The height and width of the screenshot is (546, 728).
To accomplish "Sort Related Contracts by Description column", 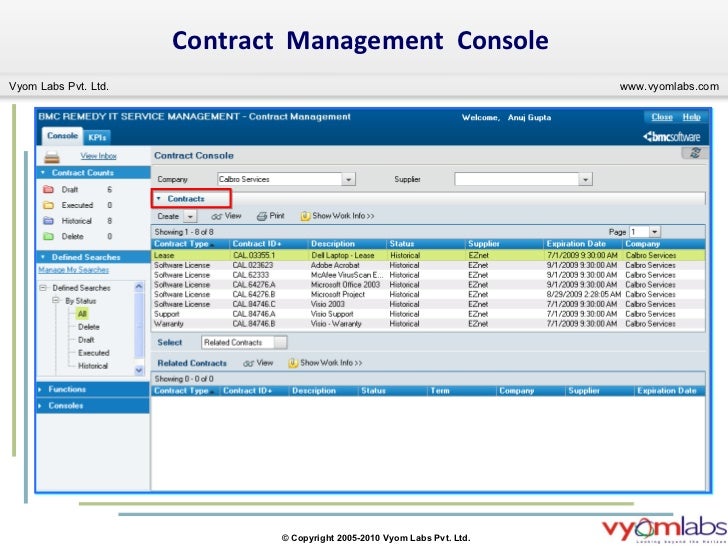I will coord(323,391).
